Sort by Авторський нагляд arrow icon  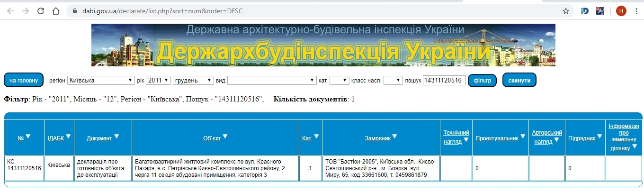557,139
